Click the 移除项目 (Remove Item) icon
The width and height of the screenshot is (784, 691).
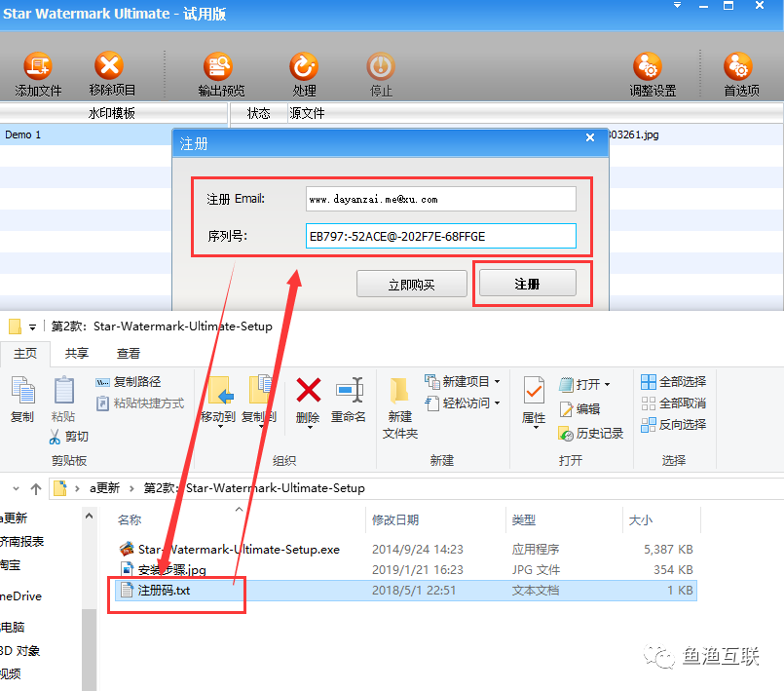tap(109, 65)
